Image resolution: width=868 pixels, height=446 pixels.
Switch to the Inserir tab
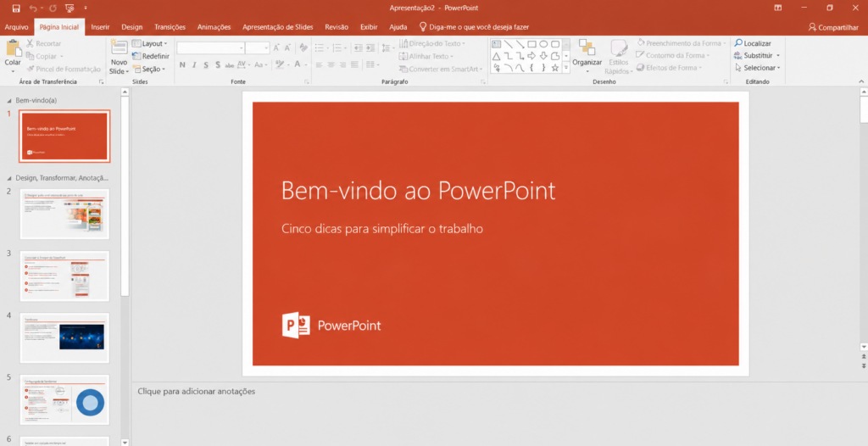100,27
